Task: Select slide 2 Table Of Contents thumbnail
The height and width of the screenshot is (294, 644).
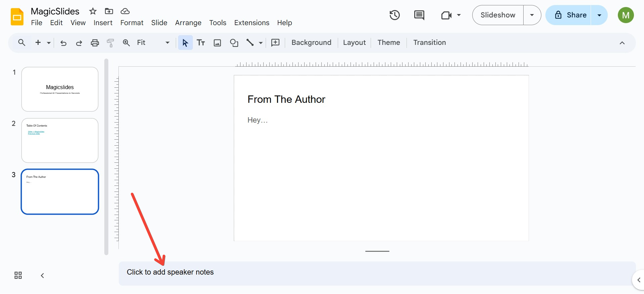Action: pos(60,140)
